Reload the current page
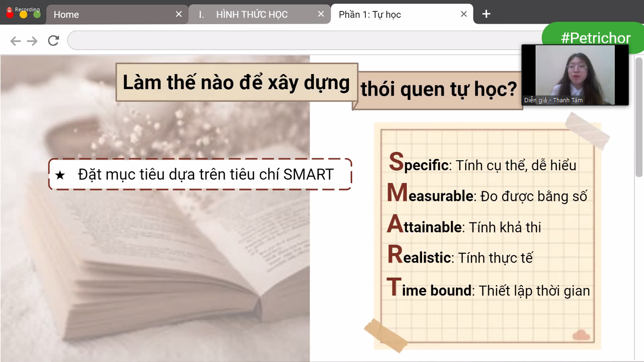Viewport: 644px width, 362px height. click(x=53, y=41)
